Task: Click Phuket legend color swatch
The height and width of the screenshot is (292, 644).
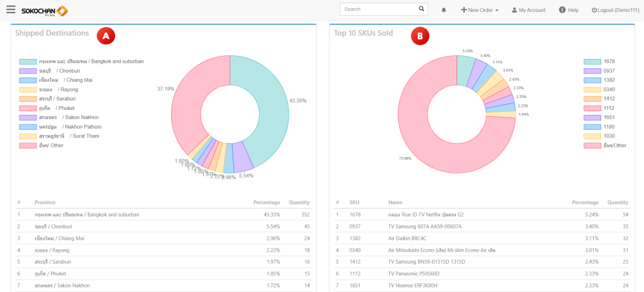Action: [x=27, y=108]
